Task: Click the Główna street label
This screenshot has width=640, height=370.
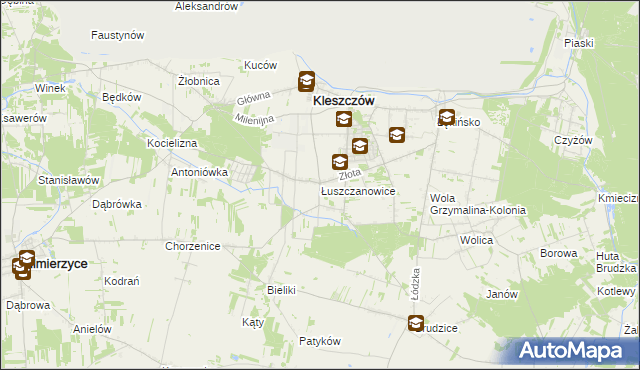Action: click(253, 98)
